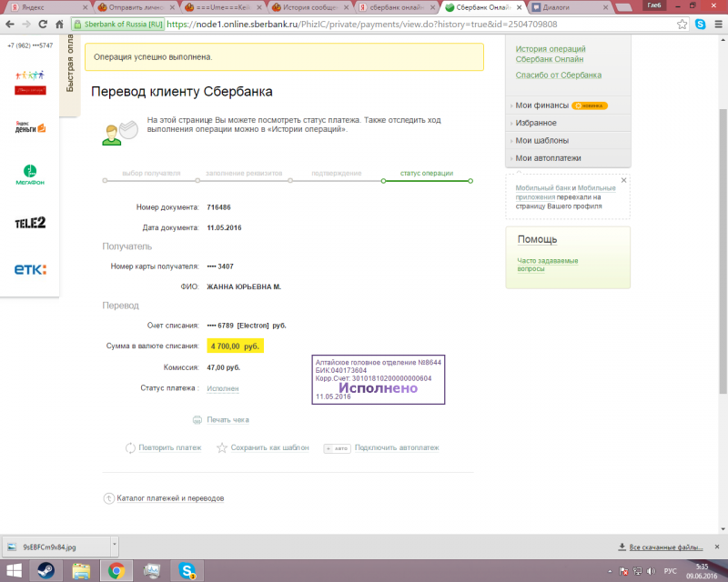Open Каталог платежей и переводов link
The width and height of the screenshot is (728, 582).
(170, 498)
